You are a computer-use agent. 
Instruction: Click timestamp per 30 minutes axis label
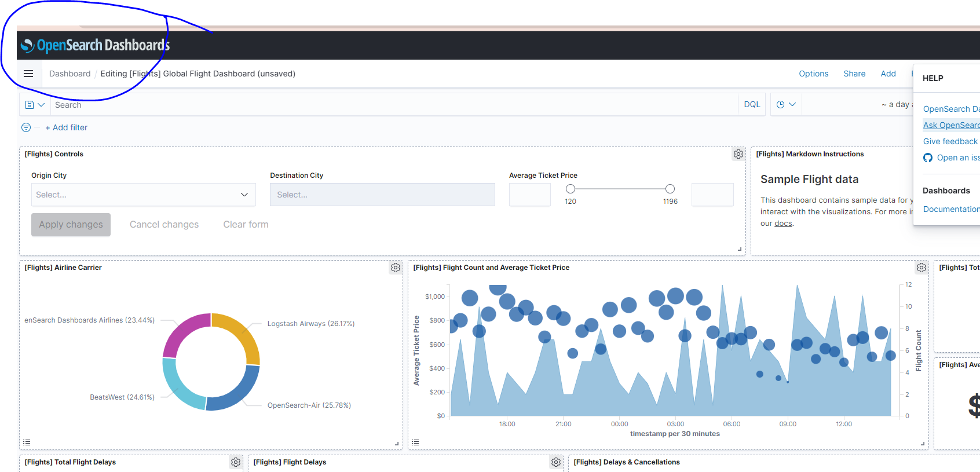point(675,434)
